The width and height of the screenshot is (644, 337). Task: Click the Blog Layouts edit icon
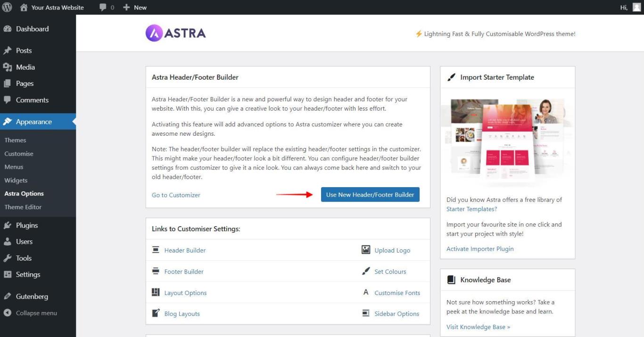[x=156, y=313]
